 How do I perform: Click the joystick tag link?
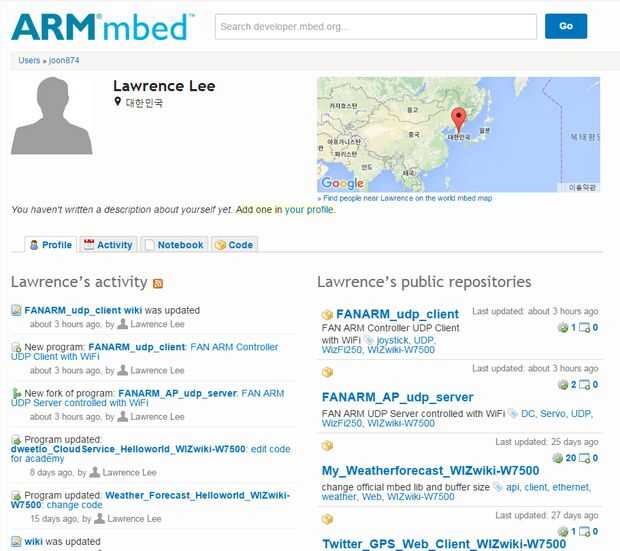(393, 340)
